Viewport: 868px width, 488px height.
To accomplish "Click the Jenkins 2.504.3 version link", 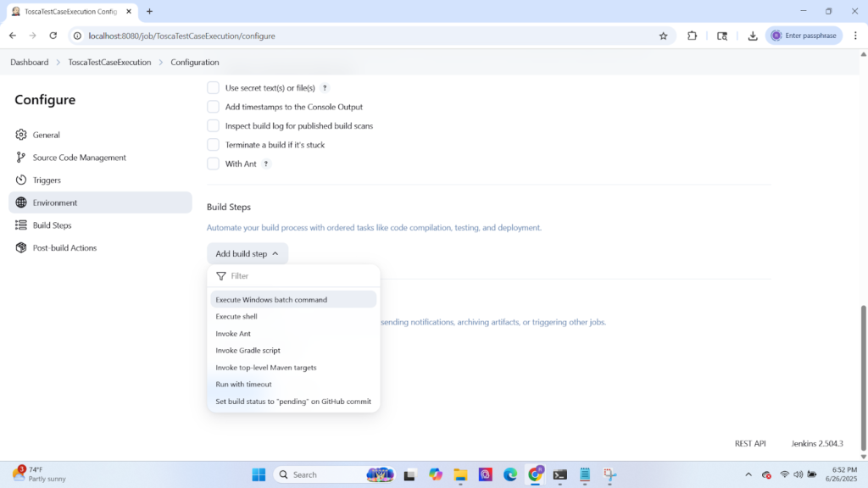I will pyautogui.click(x=815, y=443).
